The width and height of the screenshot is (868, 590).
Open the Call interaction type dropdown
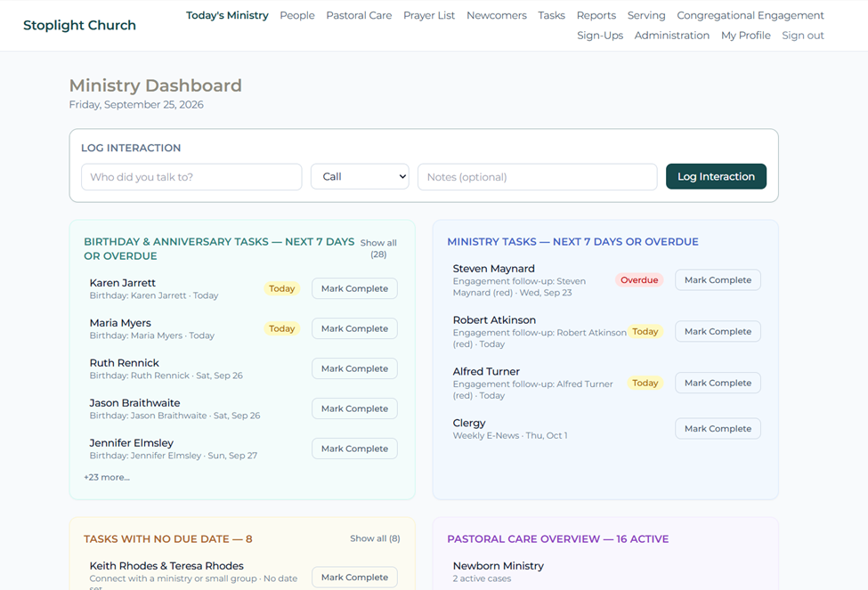[x=360, y=176]
